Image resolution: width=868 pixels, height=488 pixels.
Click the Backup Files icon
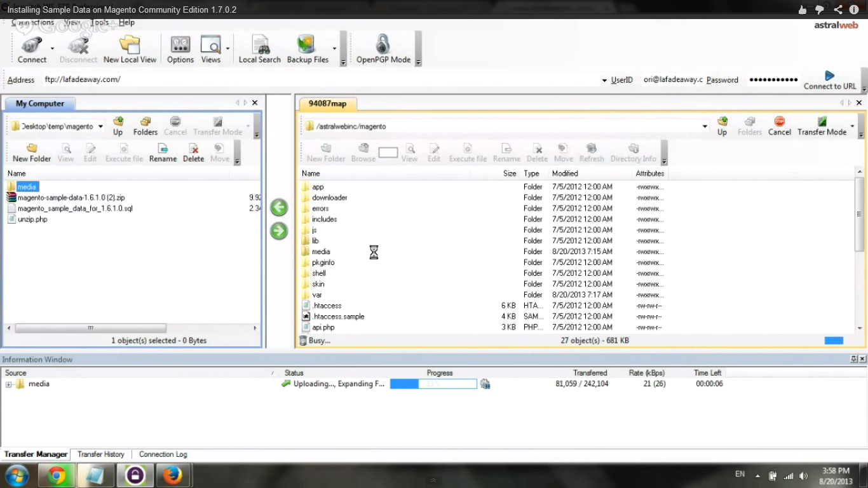(306, 44)
